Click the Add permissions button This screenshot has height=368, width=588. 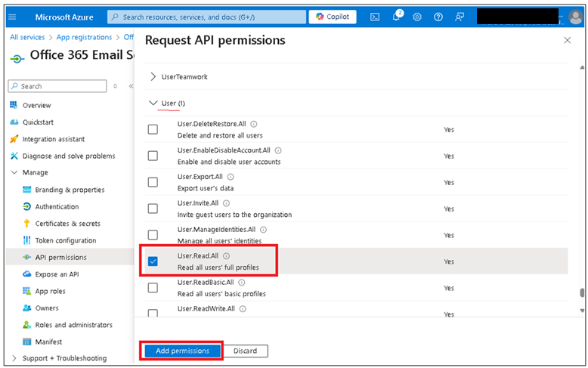click(183, 351)
